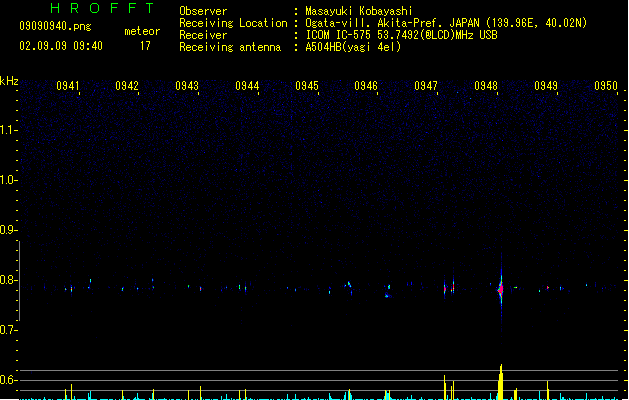Click the 0.6 kHz axis label
The image size is (629, 400).
pyautogui.click(x=8, y=380)
